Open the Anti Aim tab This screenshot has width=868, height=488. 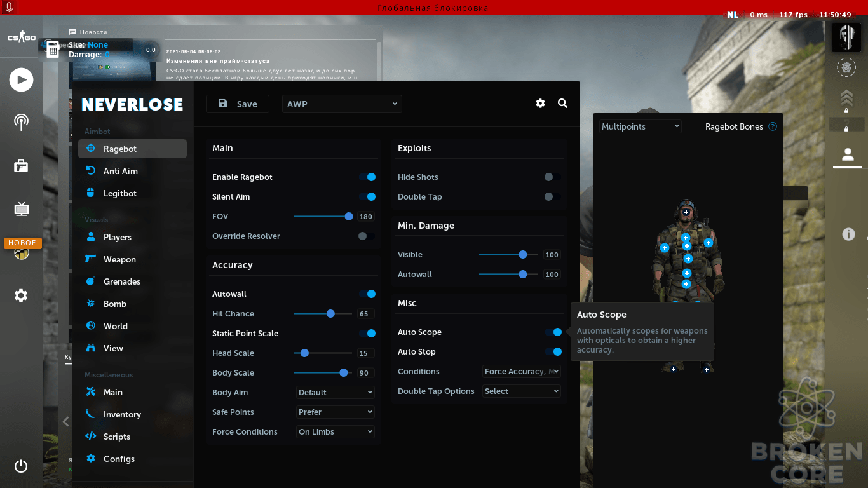click(132, 171)
